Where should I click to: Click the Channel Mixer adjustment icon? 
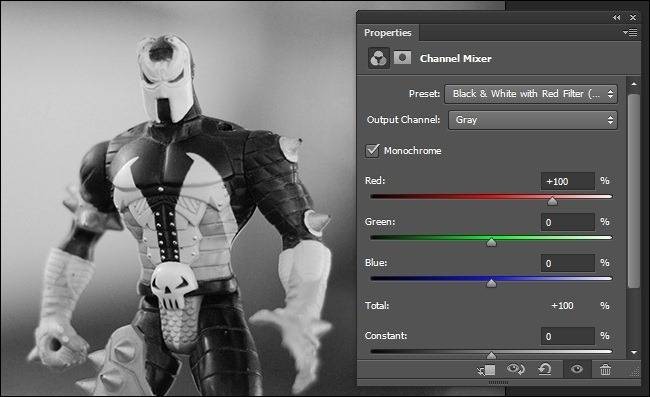click(x=378, y=58)
